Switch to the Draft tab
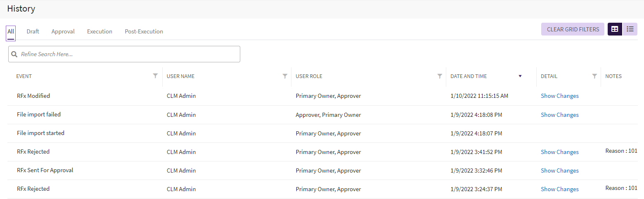Image resolution: width=644 pixels, height=199 pixels. tap(33, 32)
